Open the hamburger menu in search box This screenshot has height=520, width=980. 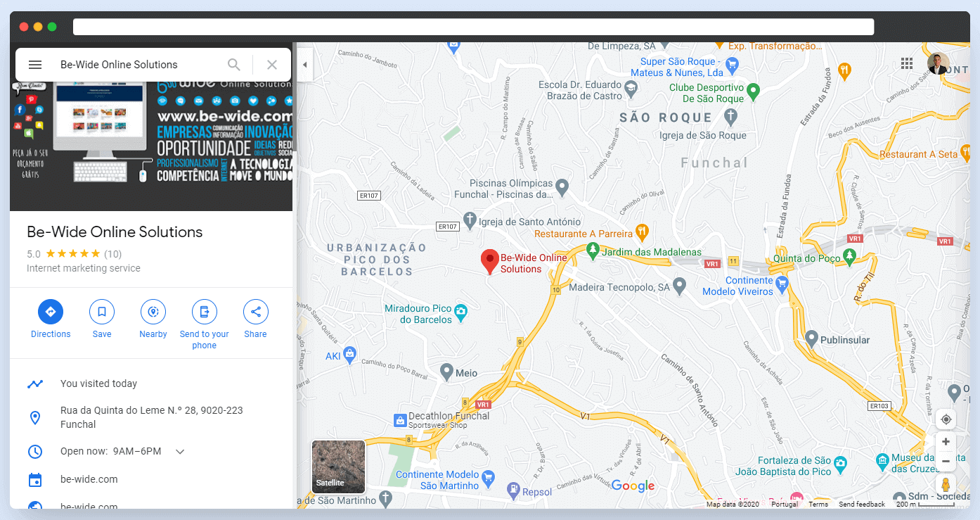pyautogui.click(x=35, y=65)
